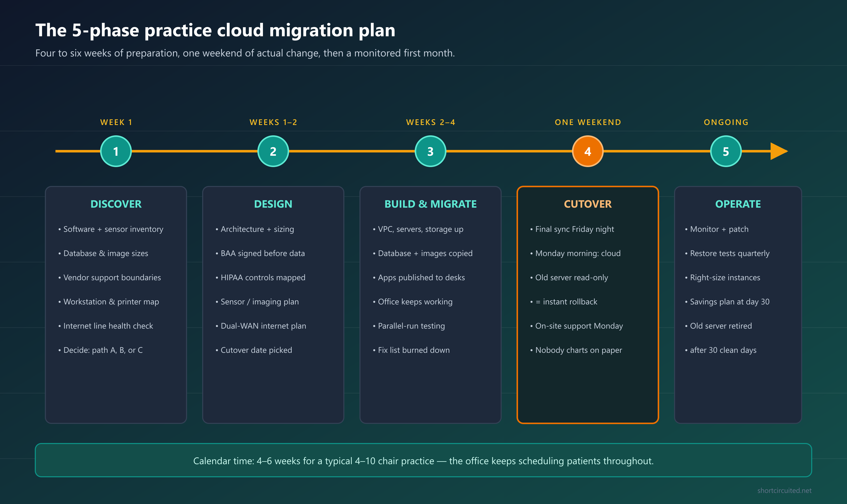Click 'Internet line health check' bullet
Viewport: 847px width, 504px height.
[x=106, y=326]
